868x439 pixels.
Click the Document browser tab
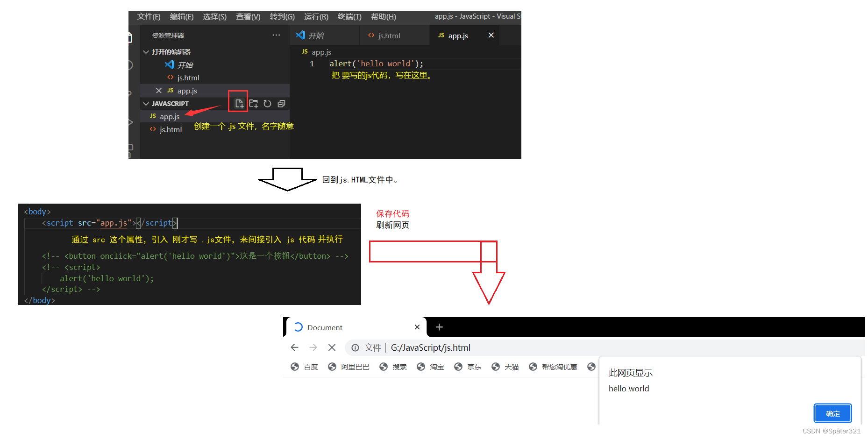coord(355,327)
